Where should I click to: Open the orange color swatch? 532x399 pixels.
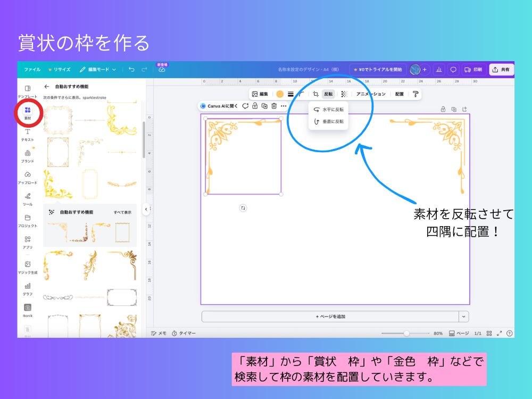pyautogui.click(x=280, y=94)
